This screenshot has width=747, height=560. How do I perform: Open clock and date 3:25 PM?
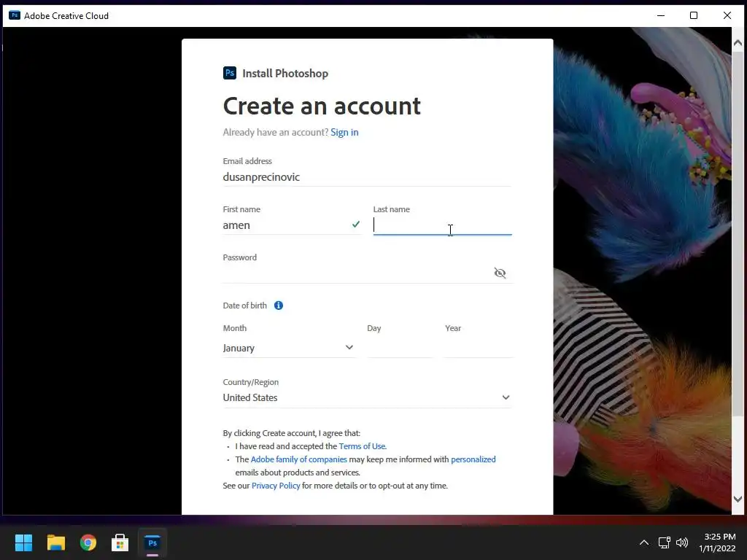[x=717, y=542]
